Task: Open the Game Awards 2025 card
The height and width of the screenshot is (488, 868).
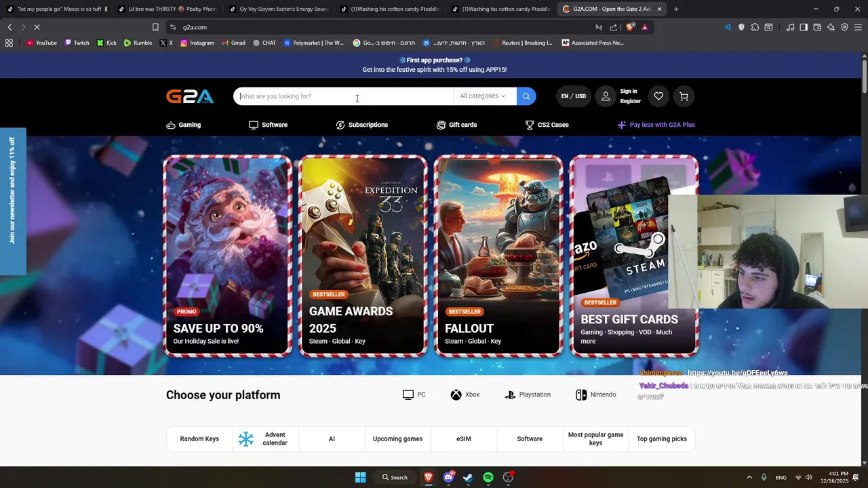Action: click(363, 256)
